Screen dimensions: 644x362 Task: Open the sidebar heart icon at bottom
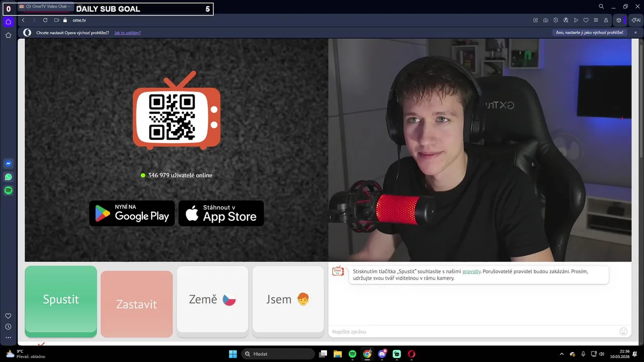click(x=8, y=316)
